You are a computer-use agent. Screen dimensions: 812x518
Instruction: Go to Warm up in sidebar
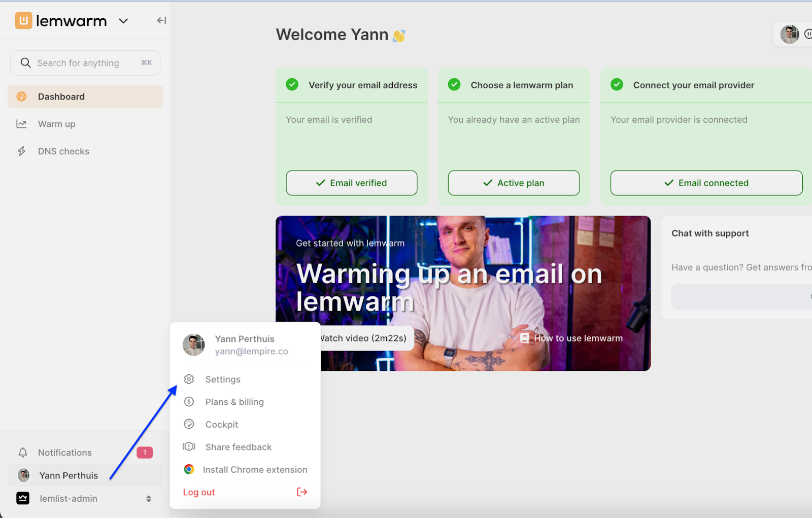tap(56, 124)
